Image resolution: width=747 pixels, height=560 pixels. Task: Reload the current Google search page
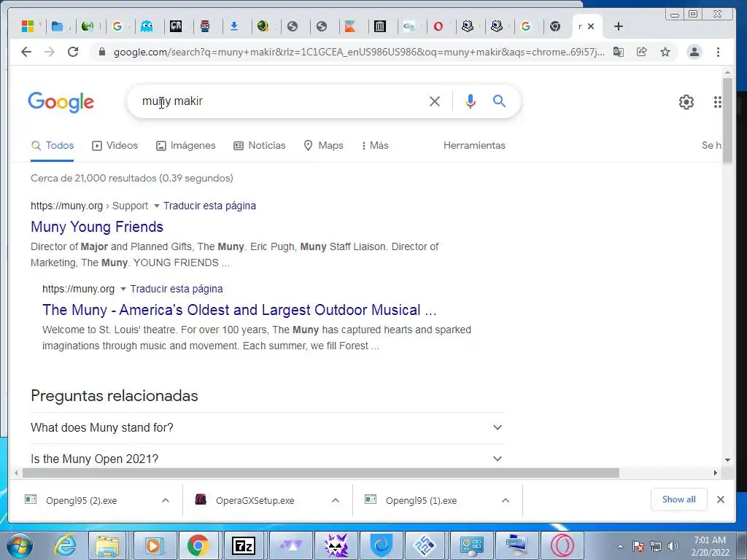click(73, 52)
